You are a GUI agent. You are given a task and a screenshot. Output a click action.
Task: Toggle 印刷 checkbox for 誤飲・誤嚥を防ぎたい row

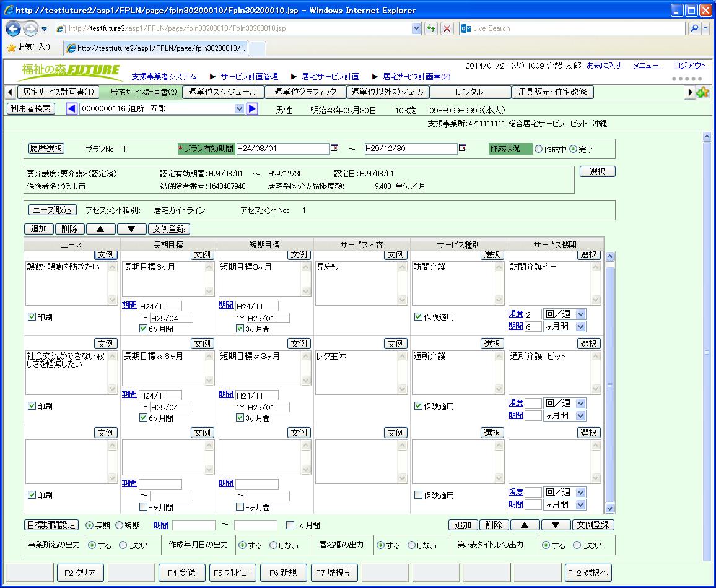tap(32, 316)
